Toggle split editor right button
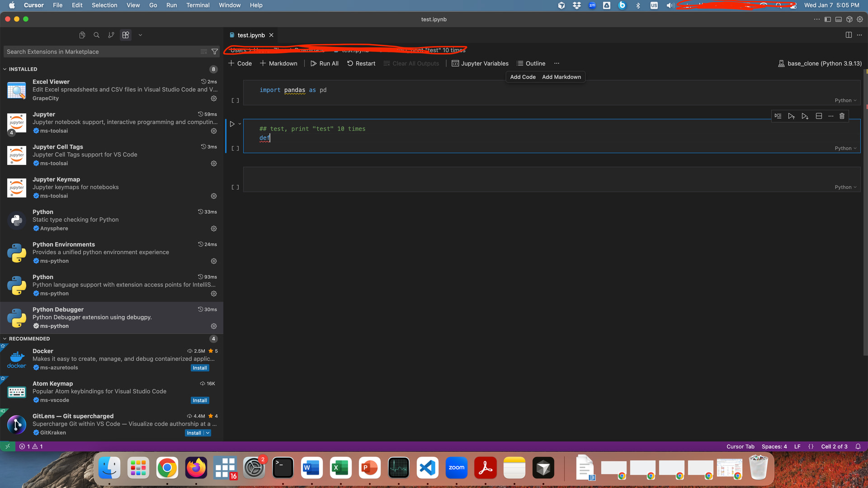 pos(849,35)
